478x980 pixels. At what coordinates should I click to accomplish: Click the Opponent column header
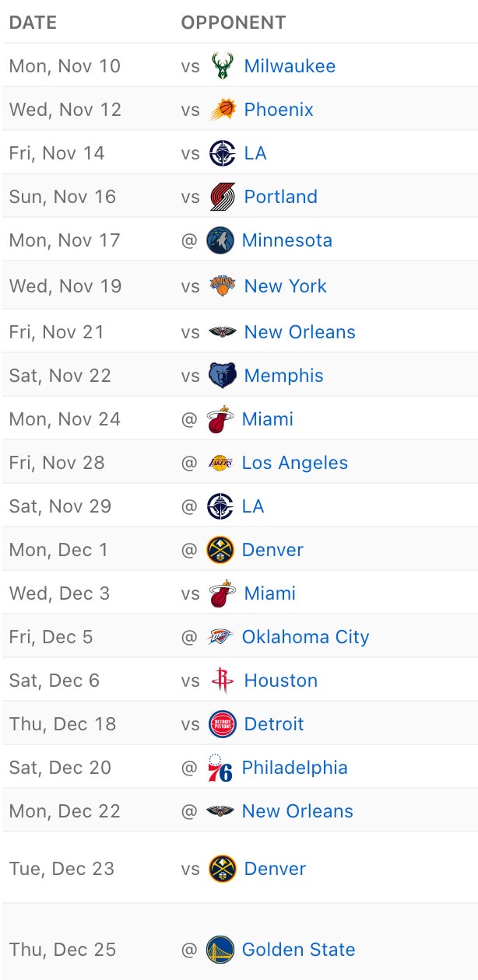pyautogui.click(x=234, y=23)
